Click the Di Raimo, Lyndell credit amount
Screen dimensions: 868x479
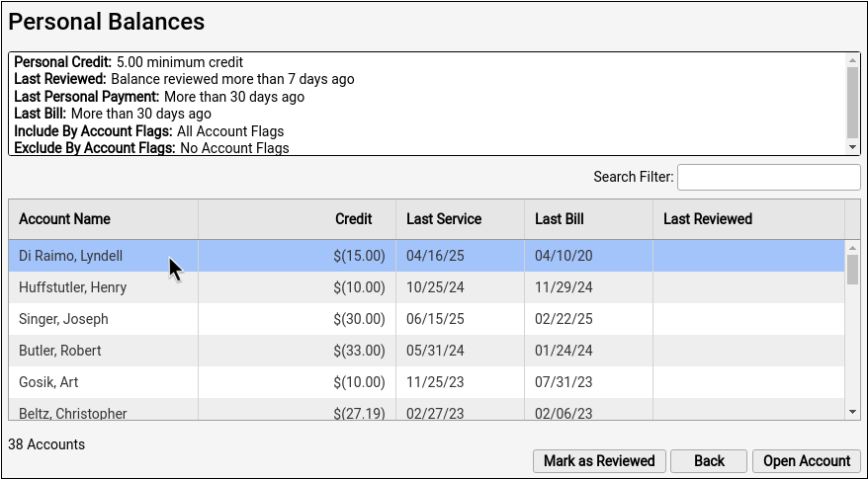359,256
